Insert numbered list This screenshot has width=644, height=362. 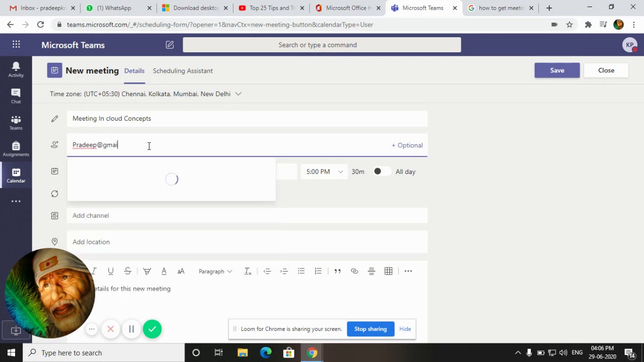click(318, 271)
